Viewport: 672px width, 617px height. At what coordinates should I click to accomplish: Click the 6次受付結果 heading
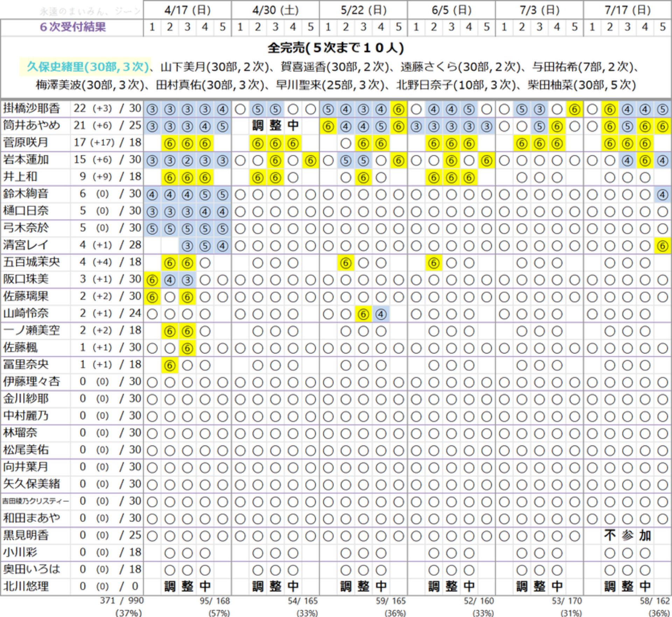pyautogui.click(x=73, y=27)
